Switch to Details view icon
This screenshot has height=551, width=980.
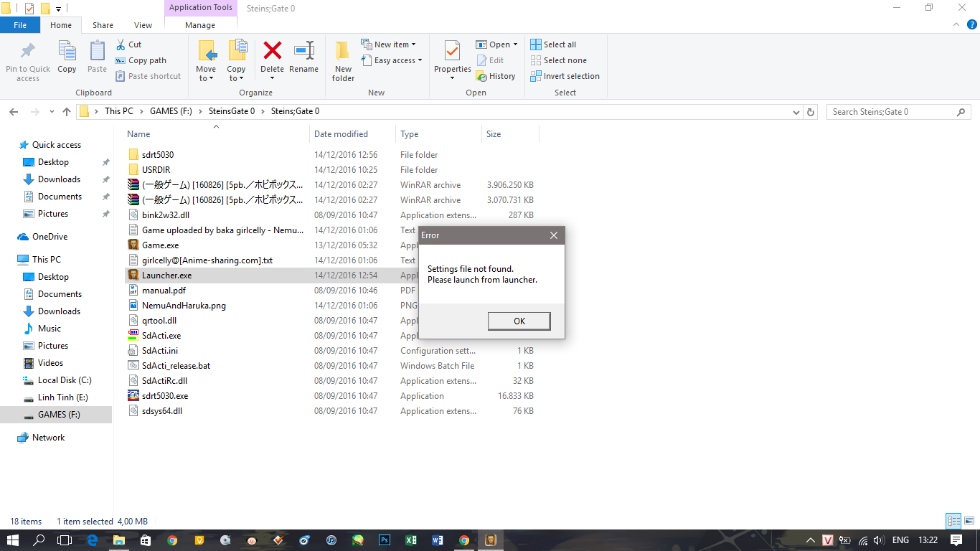[x=953, y=522]
